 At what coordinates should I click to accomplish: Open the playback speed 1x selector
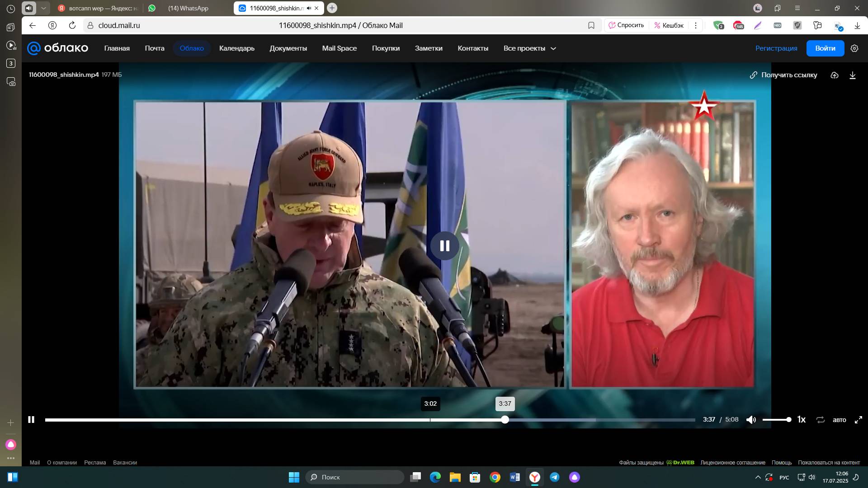pyautogui.click(x=801, y=420)
